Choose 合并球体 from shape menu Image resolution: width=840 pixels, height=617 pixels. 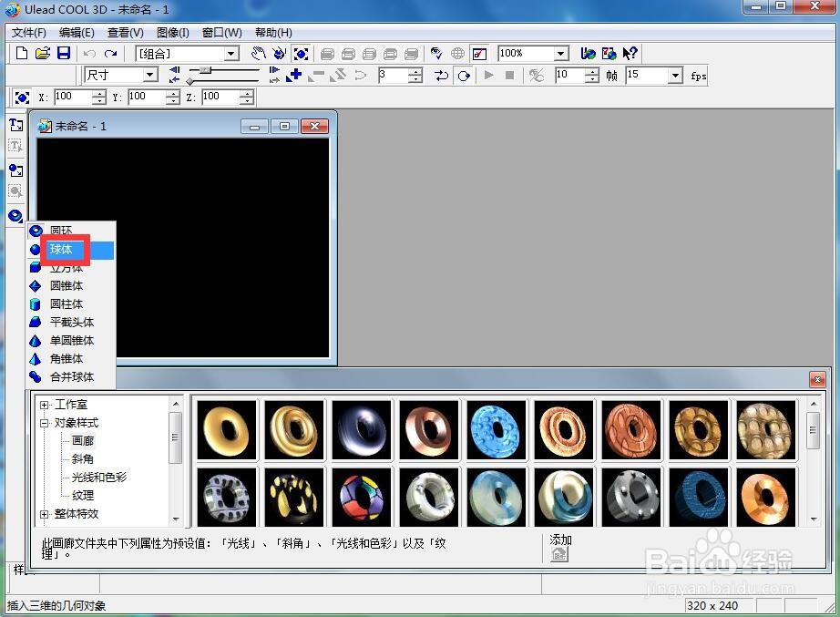[x=71, y=376]
